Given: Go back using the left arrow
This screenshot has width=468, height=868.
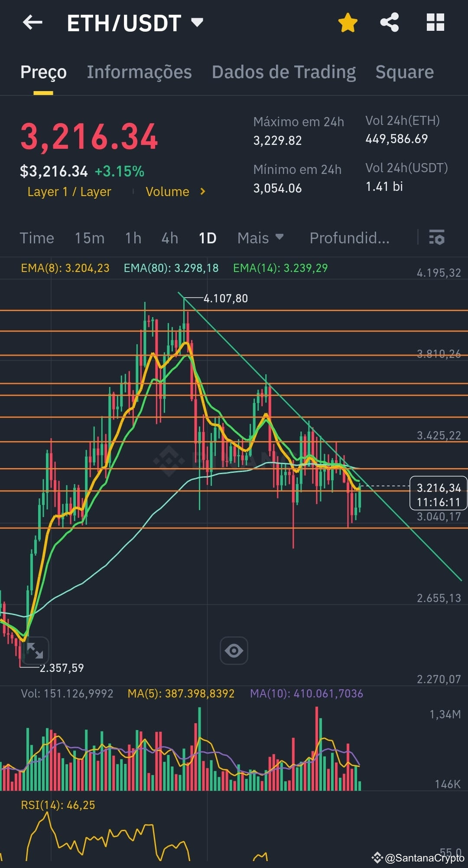Looking at the screenshot, I should [x=32, y=23].
